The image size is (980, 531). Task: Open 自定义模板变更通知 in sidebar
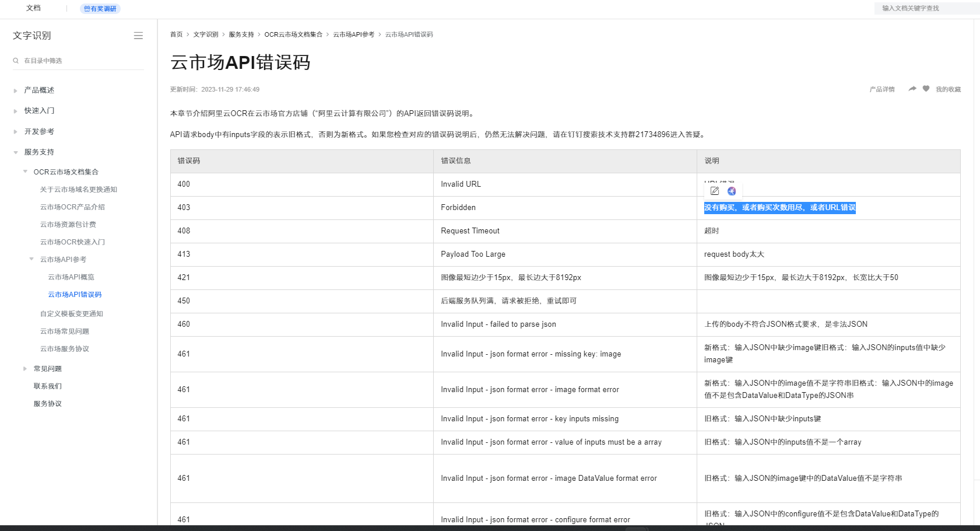tap(71, 314)
